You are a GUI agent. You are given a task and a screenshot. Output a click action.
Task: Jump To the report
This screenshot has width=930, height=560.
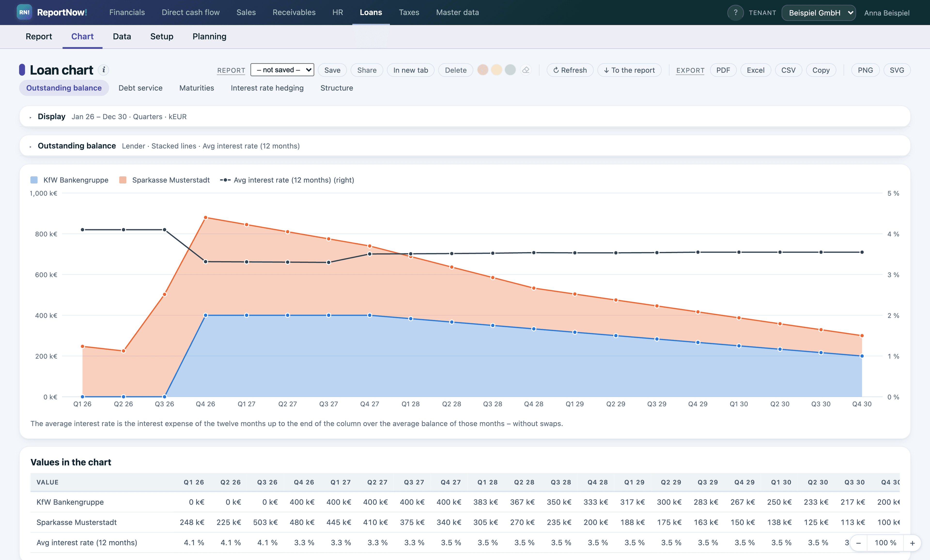click(629, 70)
